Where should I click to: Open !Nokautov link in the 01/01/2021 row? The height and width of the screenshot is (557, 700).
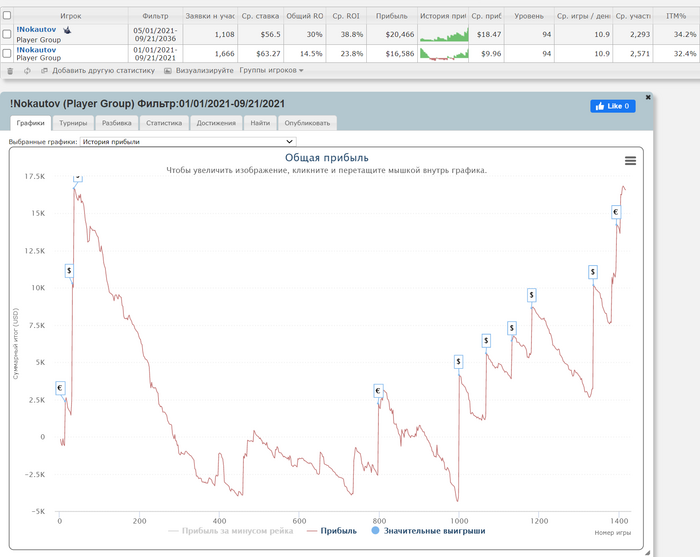coord(36,50)
